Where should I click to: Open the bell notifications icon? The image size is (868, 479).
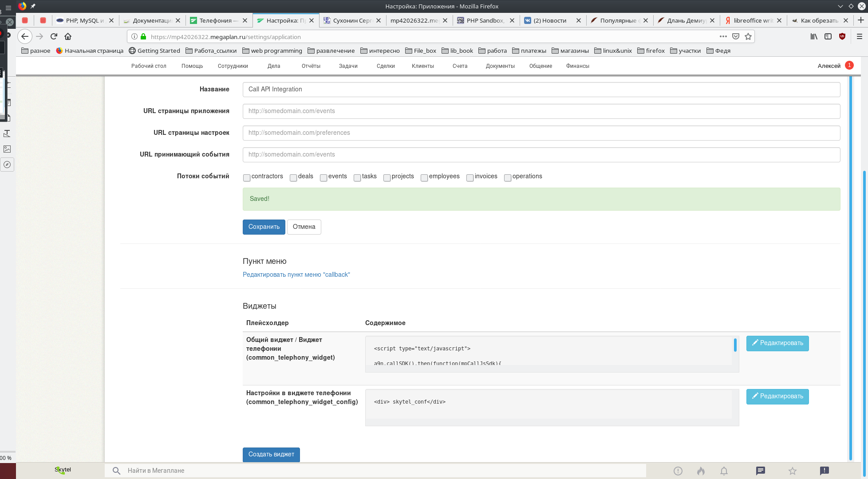point(724,471)
